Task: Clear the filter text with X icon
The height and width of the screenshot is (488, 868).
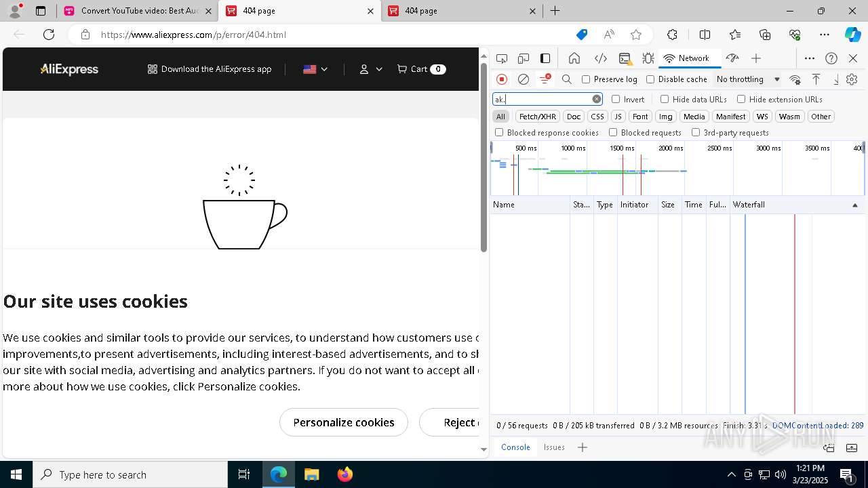Action: (597, 99)
